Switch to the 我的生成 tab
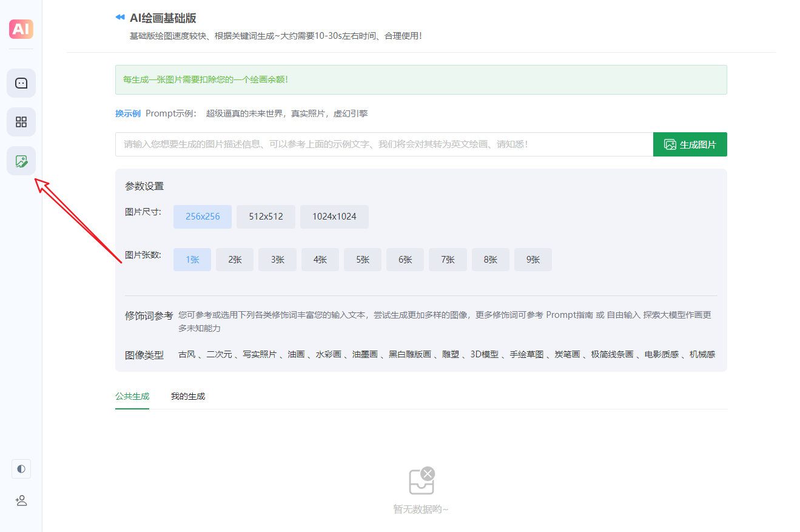Image resolution: width=800 pixels, height=532 pixels. (x=188, y=396)
